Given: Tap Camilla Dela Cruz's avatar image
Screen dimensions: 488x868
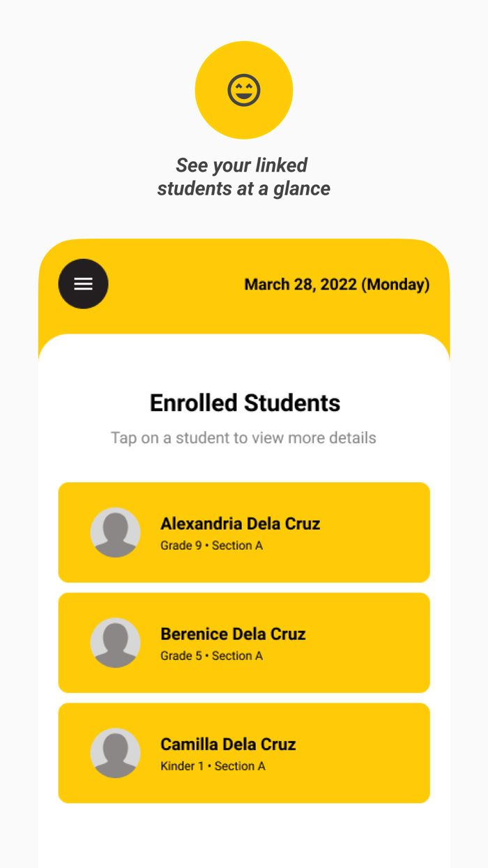Looking at the screenshot, I should click(x=116, y=753).
